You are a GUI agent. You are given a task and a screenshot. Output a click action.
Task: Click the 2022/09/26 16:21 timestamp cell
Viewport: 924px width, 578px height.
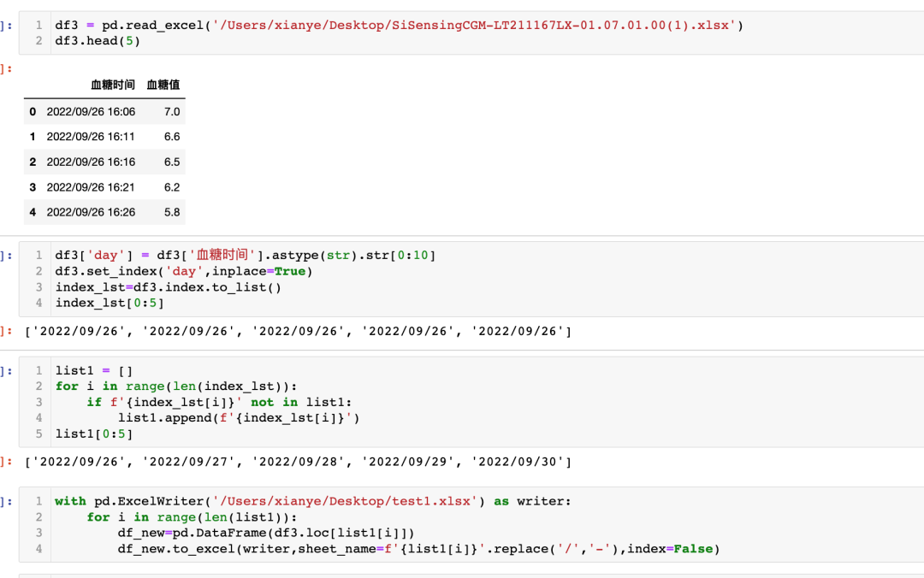click(x=91, y=187)
